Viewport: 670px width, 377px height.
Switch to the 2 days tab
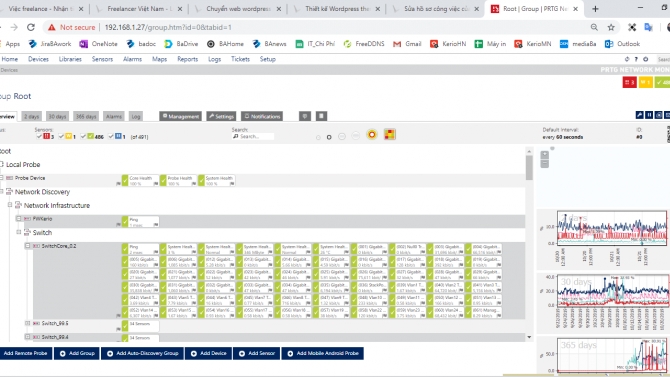(x=31, y=116)
